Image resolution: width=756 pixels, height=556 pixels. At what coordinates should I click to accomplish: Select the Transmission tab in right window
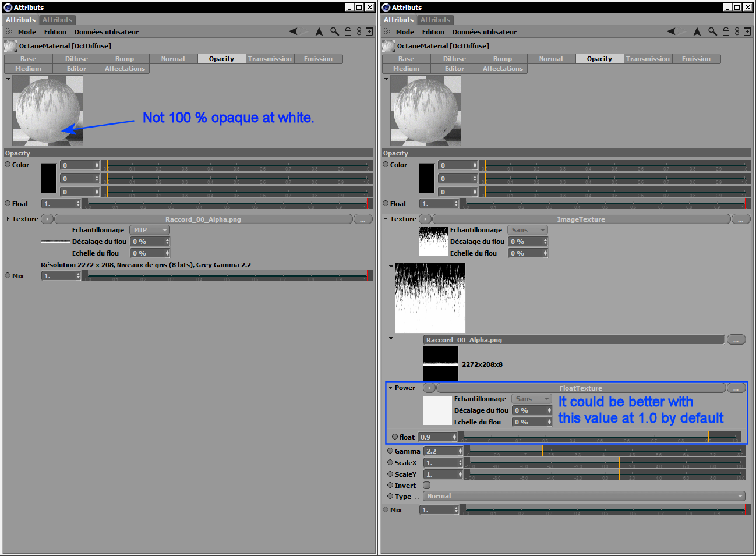coord(648,59)
